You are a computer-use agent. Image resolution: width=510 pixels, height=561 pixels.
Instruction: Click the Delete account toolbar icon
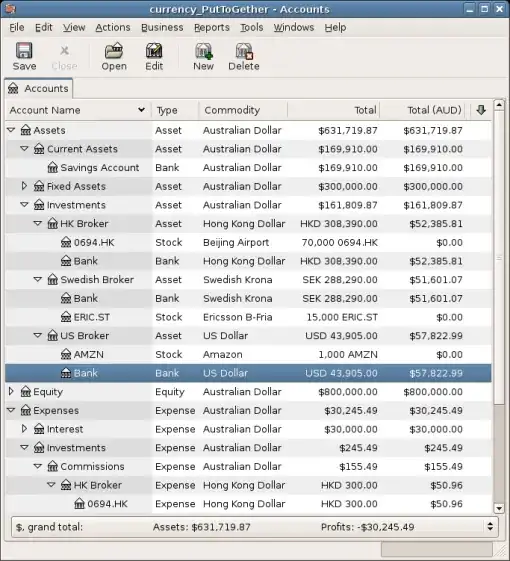(x=244, y=51)
